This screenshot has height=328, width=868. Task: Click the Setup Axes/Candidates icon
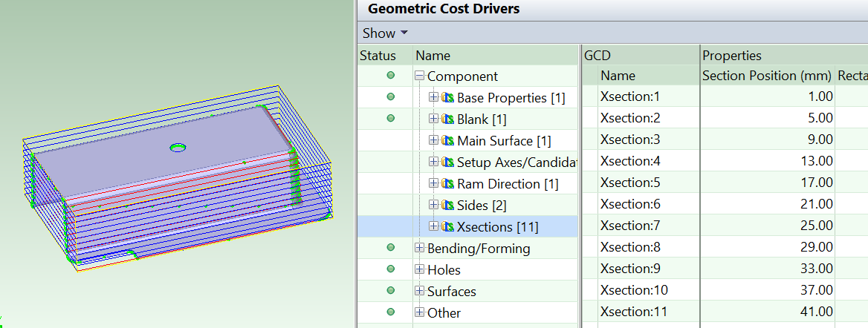[447, 163]
